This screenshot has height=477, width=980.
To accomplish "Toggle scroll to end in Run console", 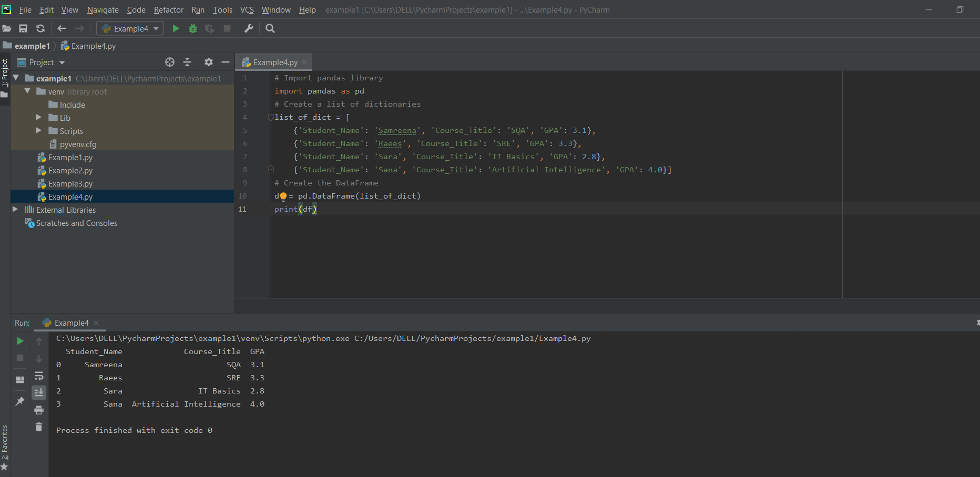I will coord(39,392).
